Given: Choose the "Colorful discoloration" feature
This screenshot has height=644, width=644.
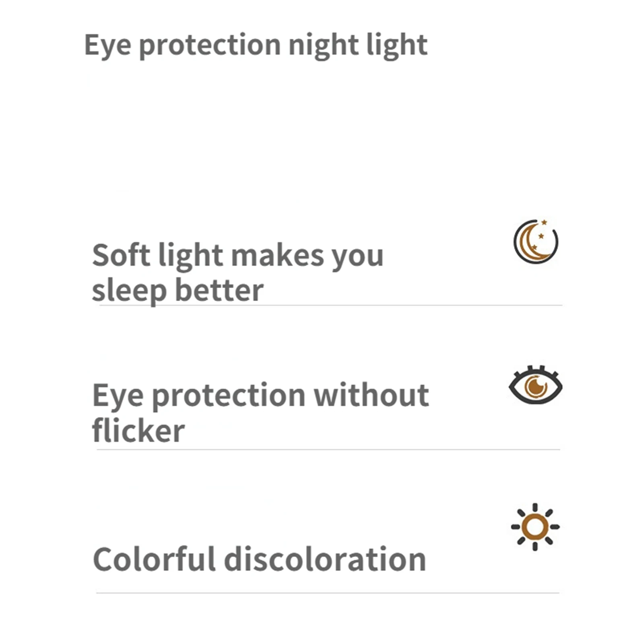Looking at the screenshot, I should click(x=259, y=559).
